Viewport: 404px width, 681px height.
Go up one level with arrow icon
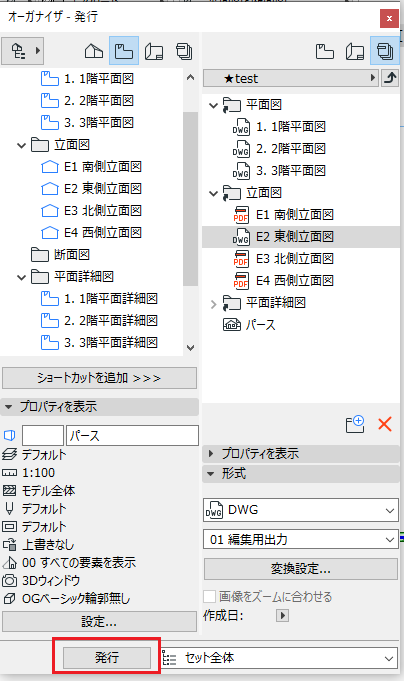pyautogui.click(x=391, y=78)
